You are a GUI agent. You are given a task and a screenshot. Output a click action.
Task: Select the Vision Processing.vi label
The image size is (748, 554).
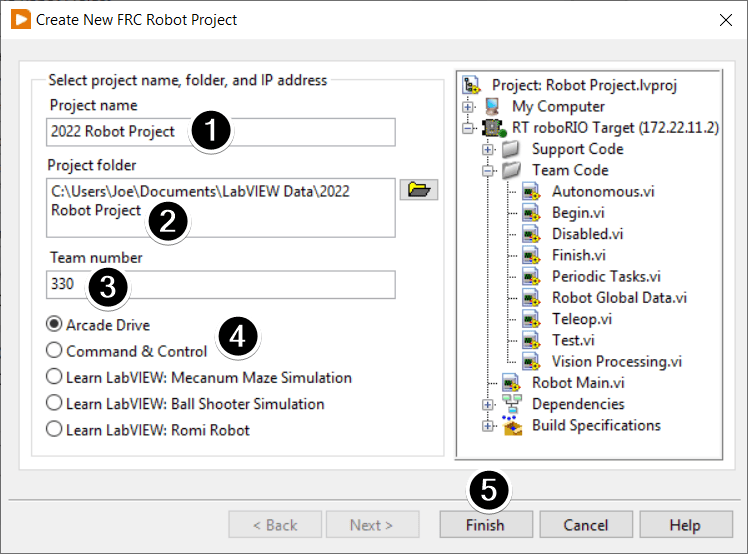pyautogui.click(x=617, y=361)
